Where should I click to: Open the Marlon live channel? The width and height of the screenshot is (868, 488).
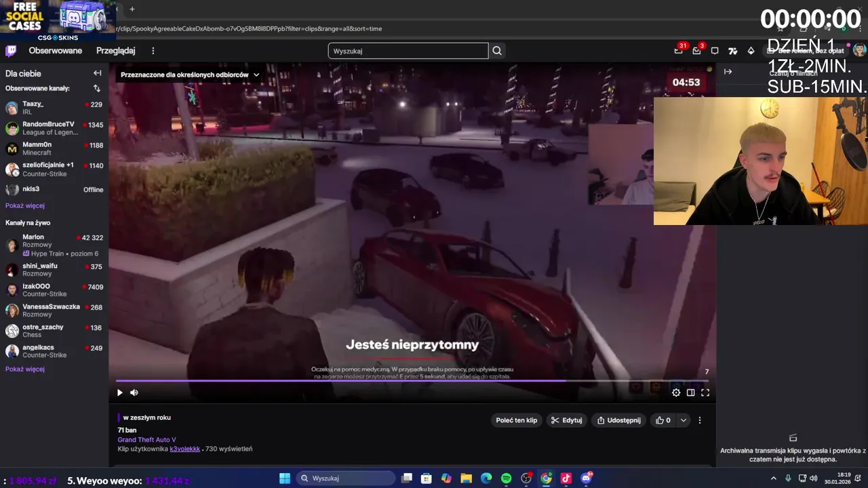54,245
